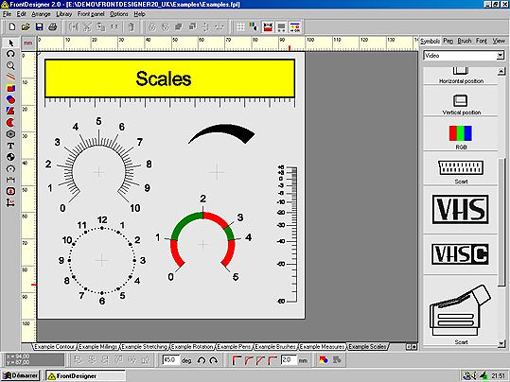Select the zoom magnifier tool

11,66
